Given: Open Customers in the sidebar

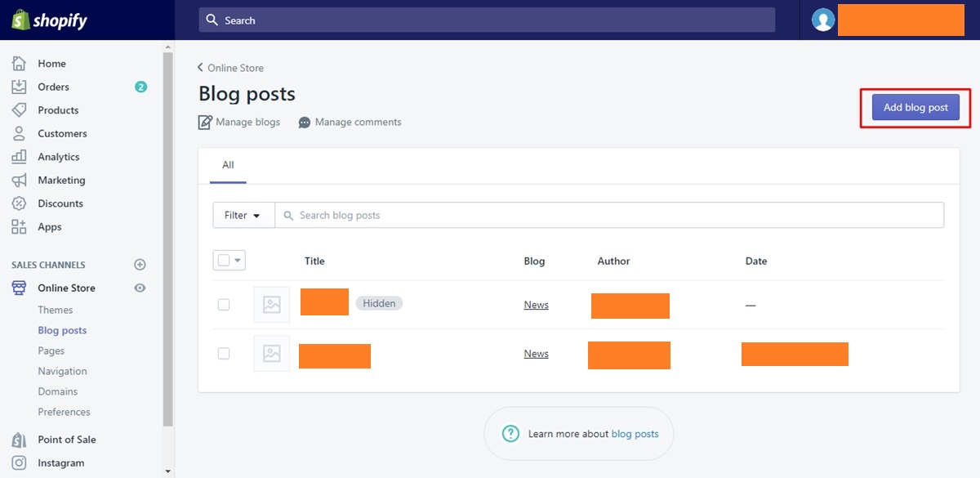Looking at the screenshot, I should [62, 133].
